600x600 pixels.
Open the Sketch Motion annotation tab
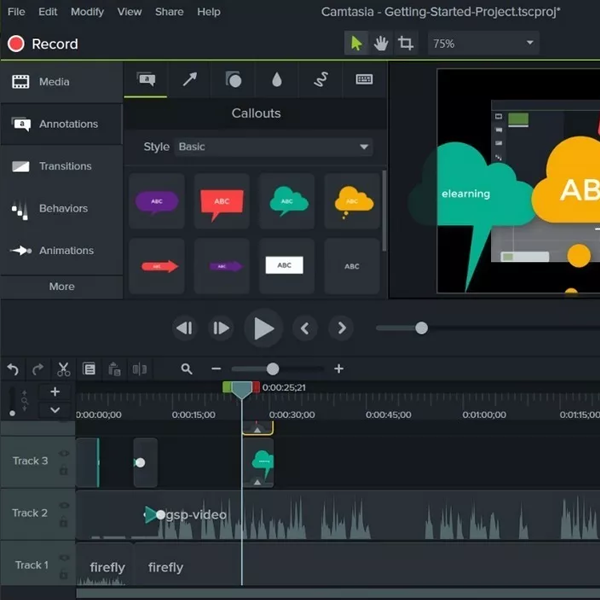click(321, 80)
